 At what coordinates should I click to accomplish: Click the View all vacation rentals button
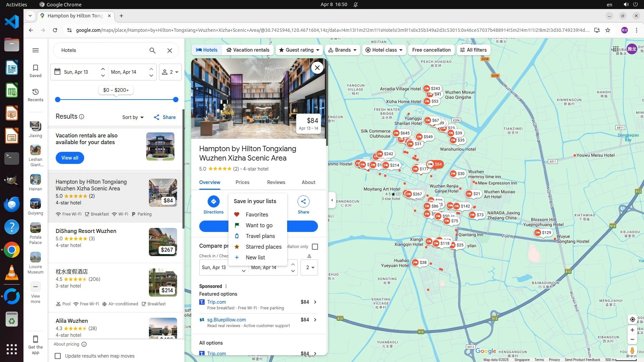click(x=70, y=158)
